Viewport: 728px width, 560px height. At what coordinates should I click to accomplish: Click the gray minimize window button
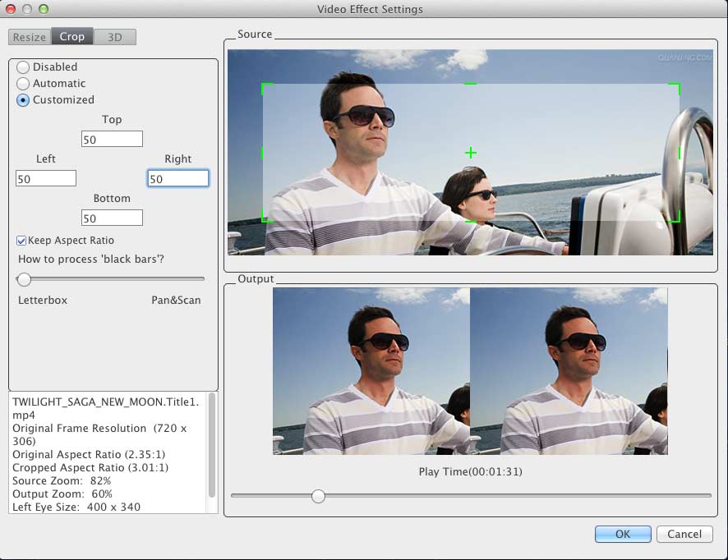click(27, 9)
